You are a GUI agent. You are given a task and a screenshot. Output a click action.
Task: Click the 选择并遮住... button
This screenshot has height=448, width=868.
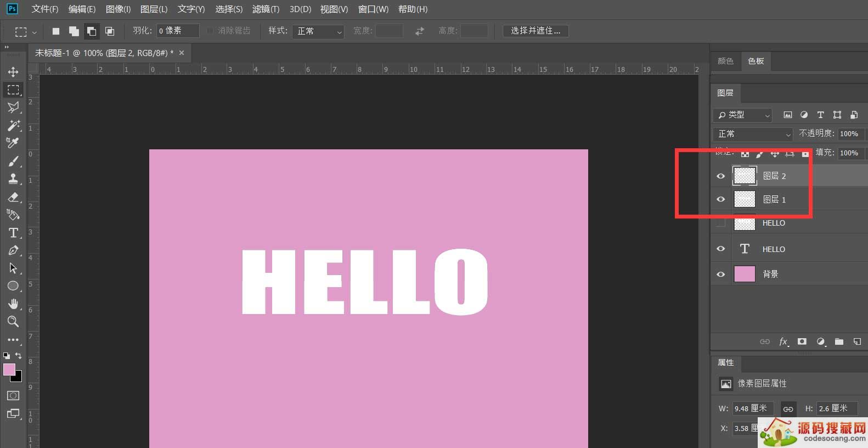(536, 31)
